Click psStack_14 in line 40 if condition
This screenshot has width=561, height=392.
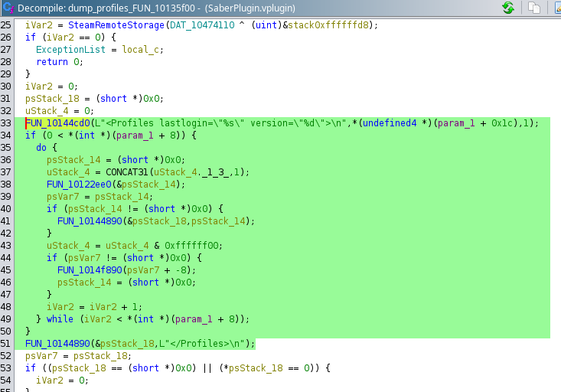click(x=95, y=209)
